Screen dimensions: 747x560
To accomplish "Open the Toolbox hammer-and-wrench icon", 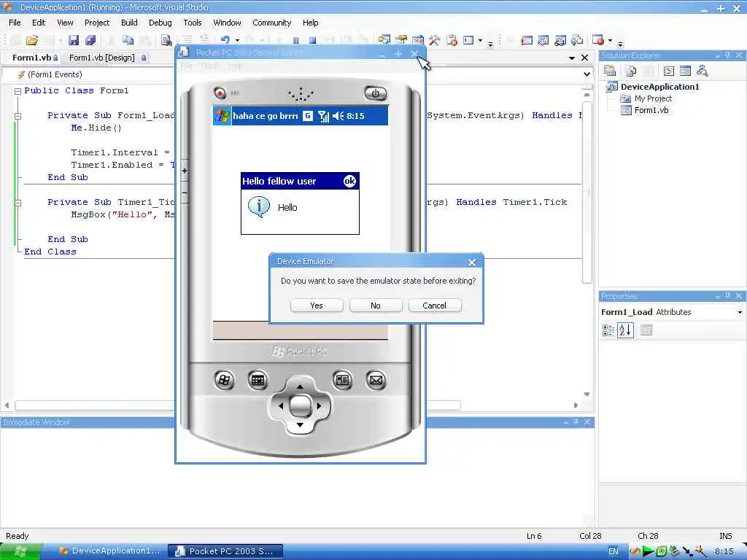I will pyautogui.click(x=434, y=41).
